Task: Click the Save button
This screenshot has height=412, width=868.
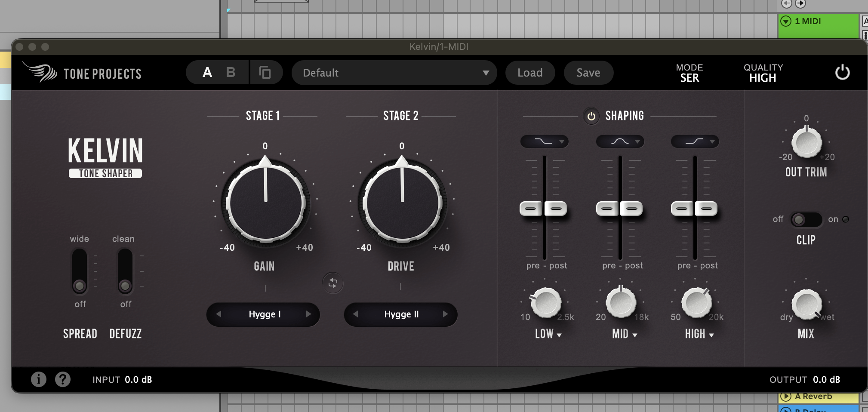Action: tap(588, 72)
